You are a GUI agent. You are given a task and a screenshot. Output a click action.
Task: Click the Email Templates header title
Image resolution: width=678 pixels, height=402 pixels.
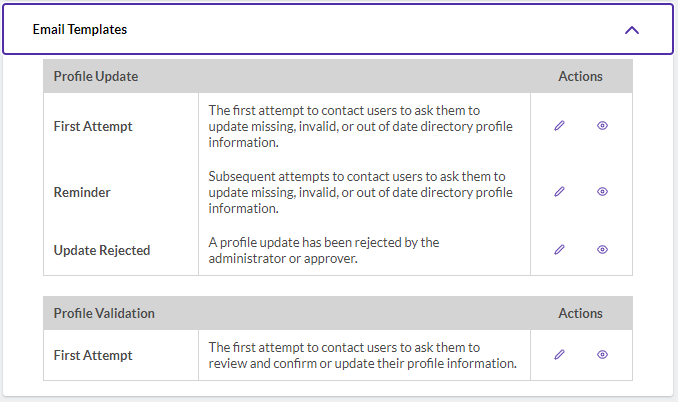pyautogui.click(x=80, y=29)
